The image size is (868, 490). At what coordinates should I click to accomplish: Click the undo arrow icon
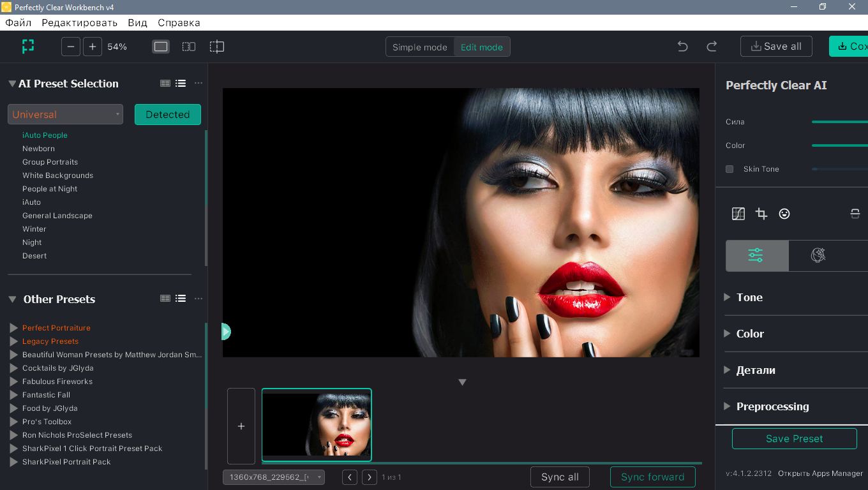[x=682, y=47]
